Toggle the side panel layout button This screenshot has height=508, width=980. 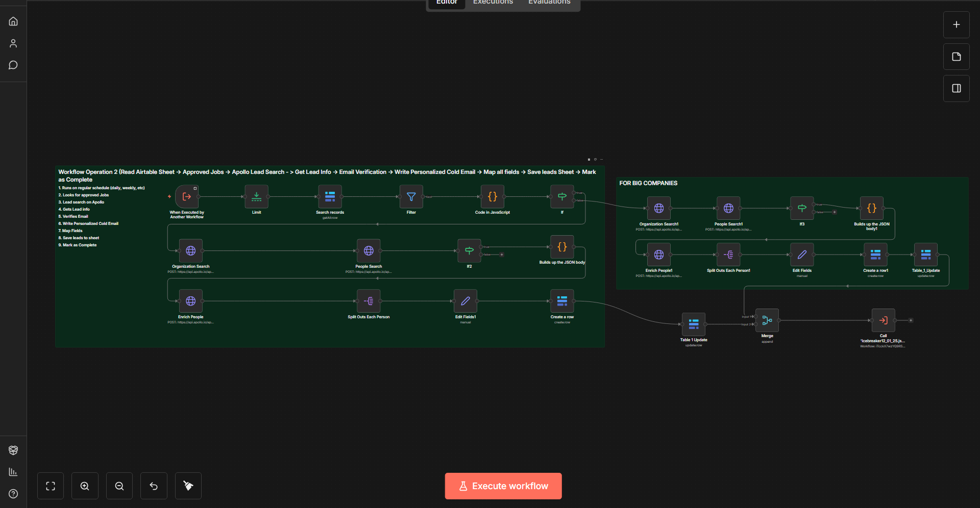point(957,88)
